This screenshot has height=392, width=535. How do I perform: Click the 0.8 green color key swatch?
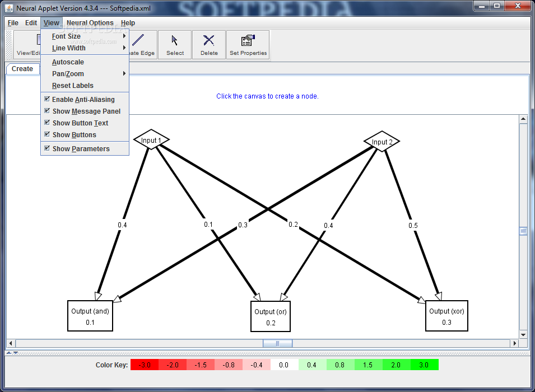(341, 365)
